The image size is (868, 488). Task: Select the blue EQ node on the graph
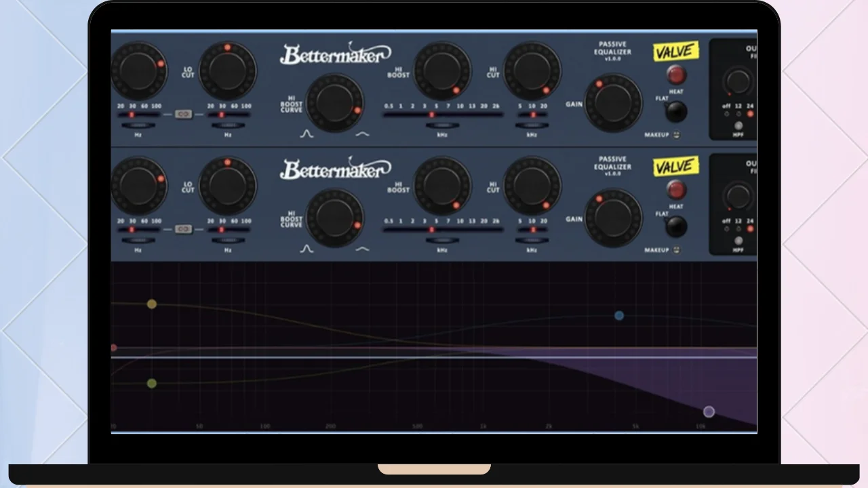(619, 315)
